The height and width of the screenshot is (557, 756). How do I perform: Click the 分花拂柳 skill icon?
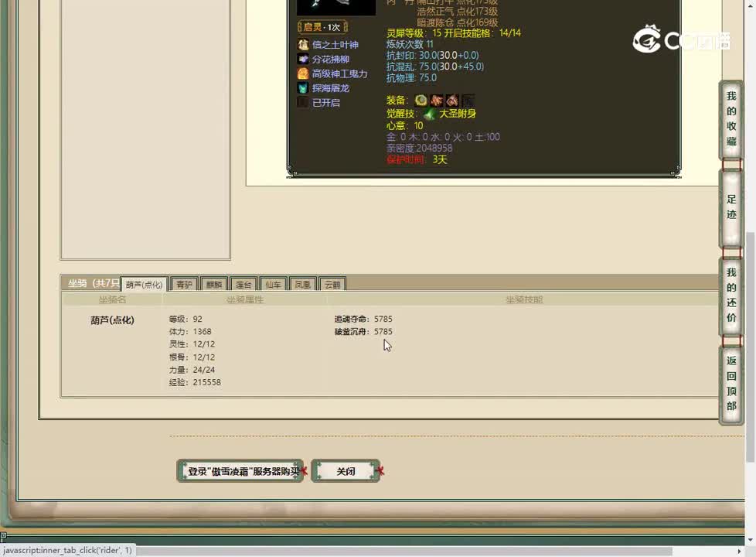point(303,60)
